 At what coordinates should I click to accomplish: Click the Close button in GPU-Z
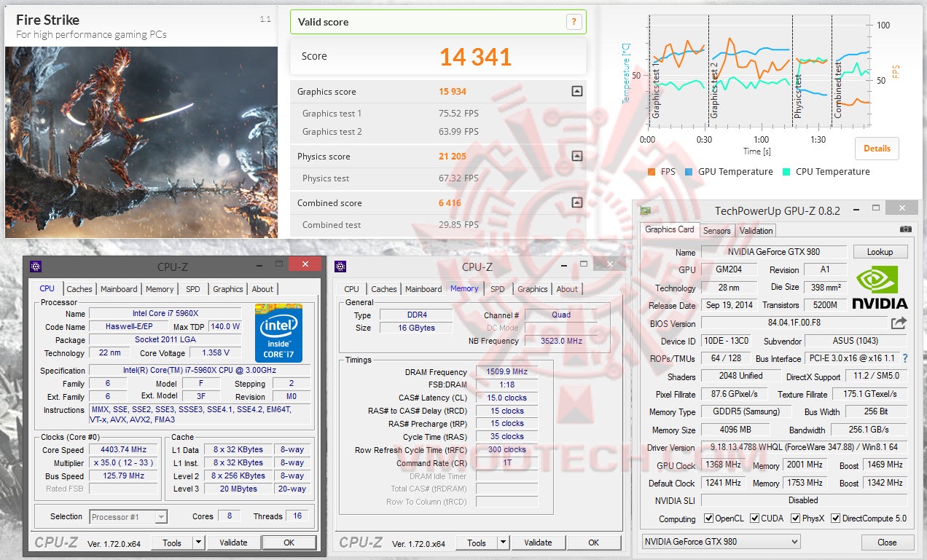coord(887,542)
